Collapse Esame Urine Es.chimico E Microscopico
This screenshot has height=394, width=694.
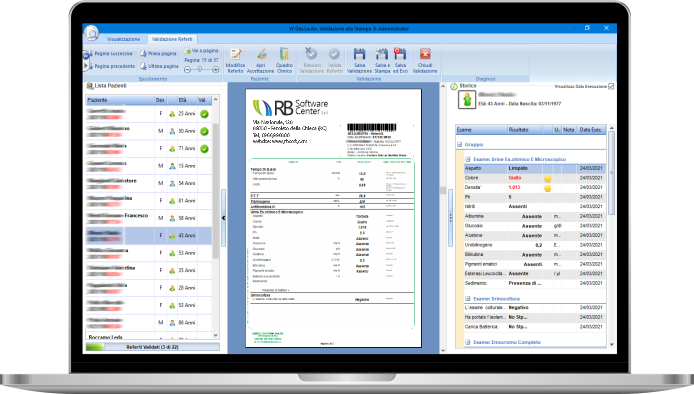click(x=467, y=159)
